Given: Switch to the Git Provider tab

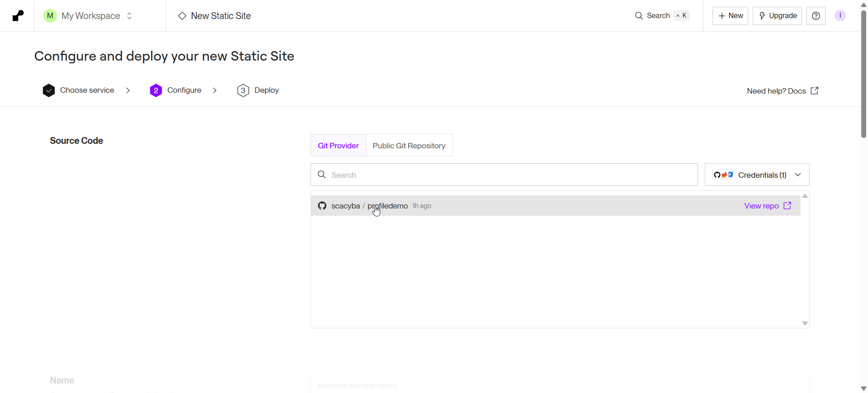Looking at the screenshot, I should pos(338,145).
